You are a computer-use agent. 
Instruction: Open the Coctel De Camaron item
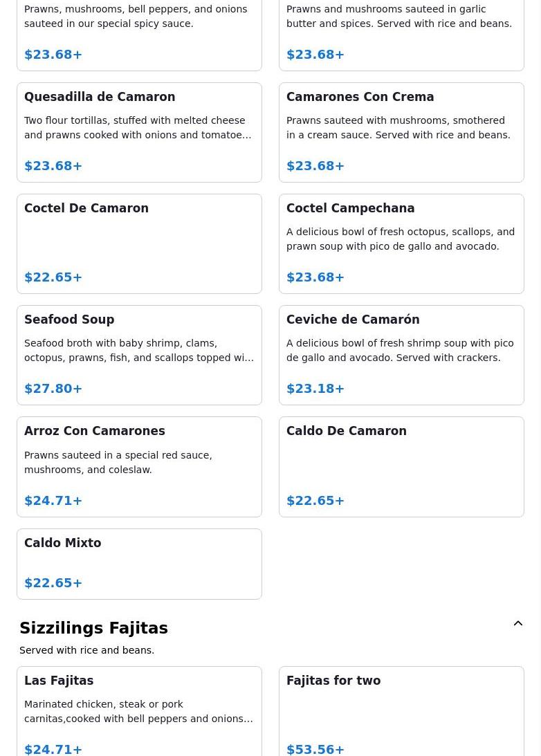pyautogui.click(x=139, y=244)
